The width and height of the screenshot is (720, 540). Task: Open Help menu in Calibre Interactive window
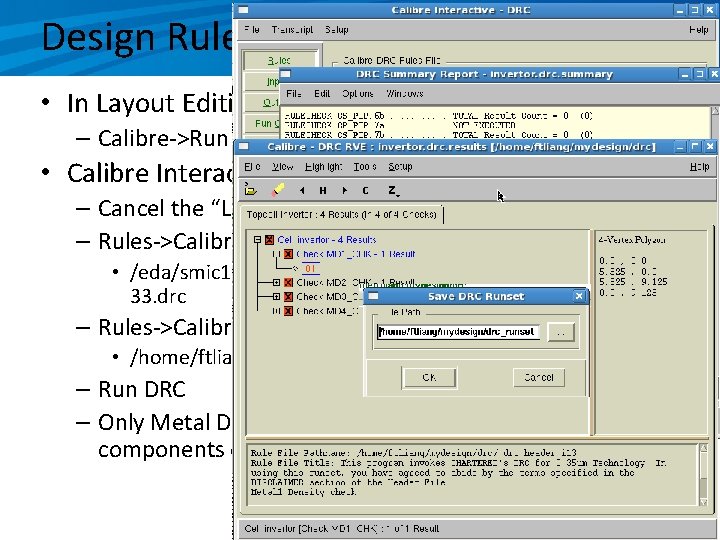tap(698, 30)
